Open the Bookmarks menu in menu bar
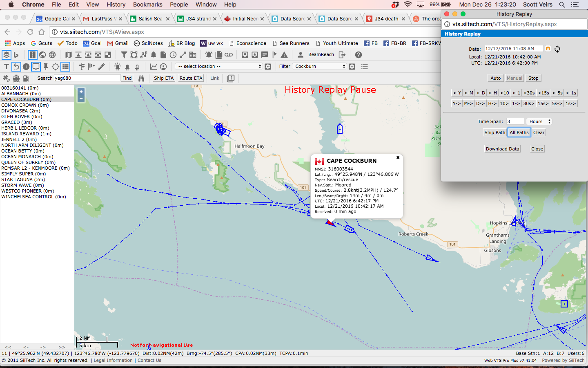 tap(147, 4)
